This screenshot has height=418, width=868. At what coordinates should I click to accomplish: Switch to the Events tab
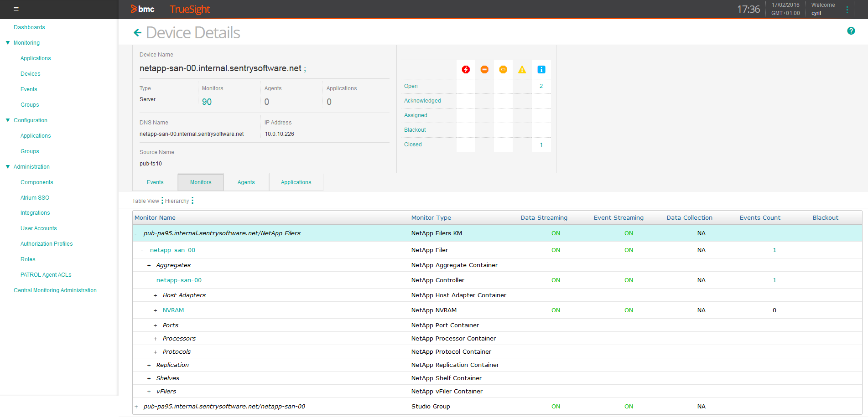tap(155, 182)
